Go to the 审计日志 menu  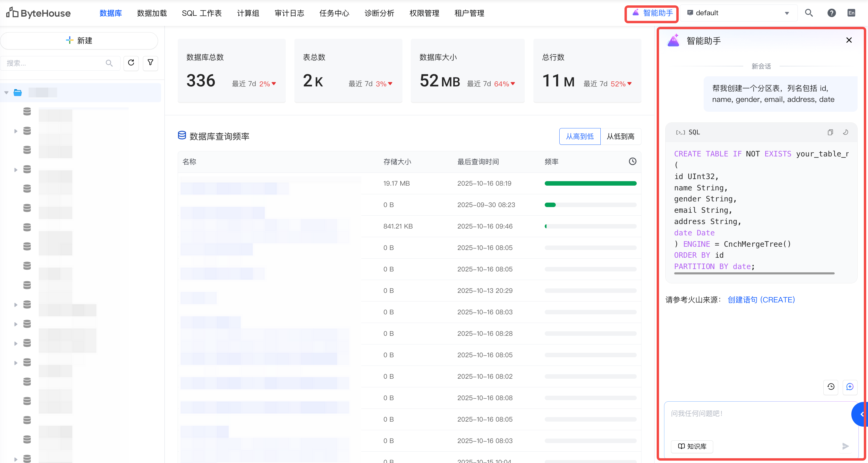[x=289, y=13]
